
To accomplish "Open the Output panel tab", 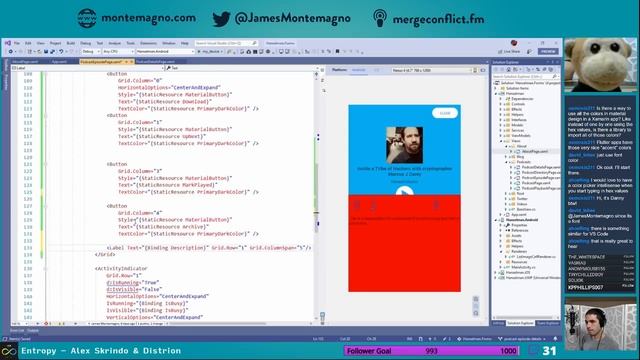I will [33, 331].
